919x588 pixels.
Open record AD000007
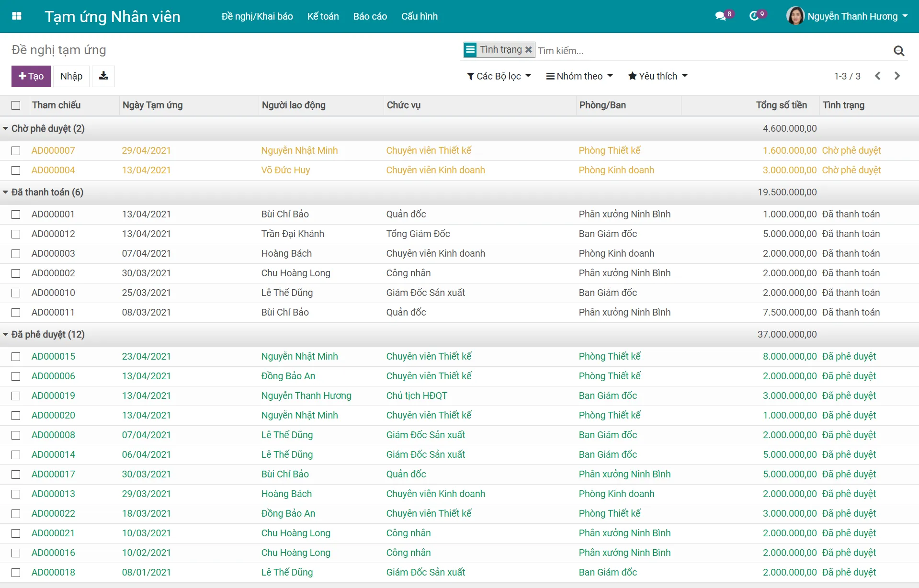pyautogui.click(x=53, y=151)
